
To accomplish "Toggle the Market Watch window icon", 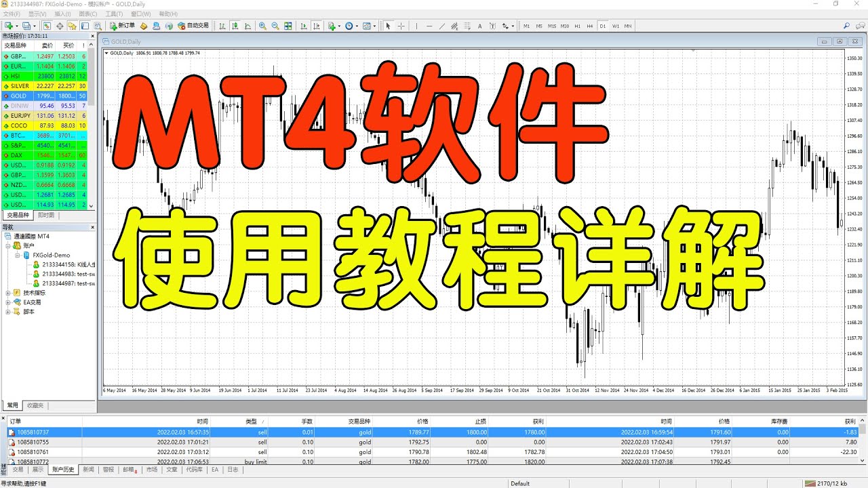I will (x=47, y=26).
